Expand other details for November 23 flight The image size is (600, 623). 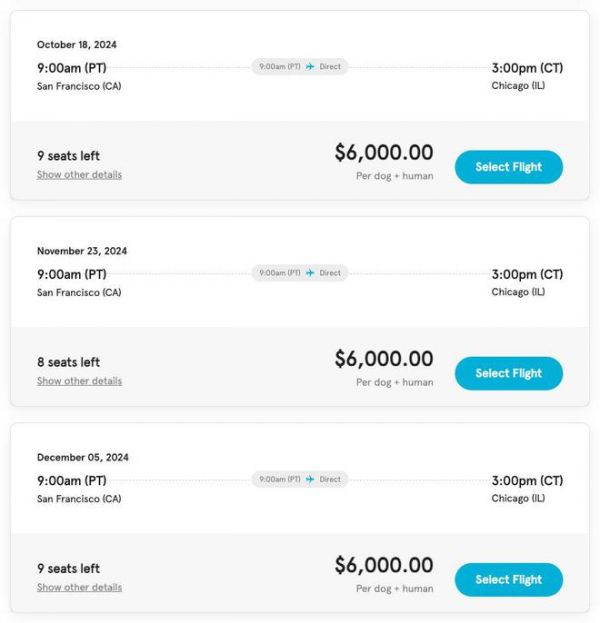pyautogui.click(x=79, y=381)
